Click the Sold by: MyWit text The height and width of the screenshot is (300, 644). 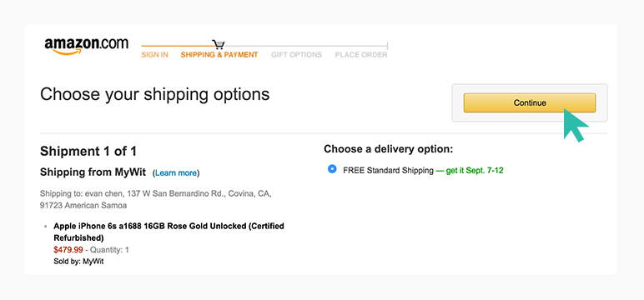pyautogui.click(x=78, y=262)
